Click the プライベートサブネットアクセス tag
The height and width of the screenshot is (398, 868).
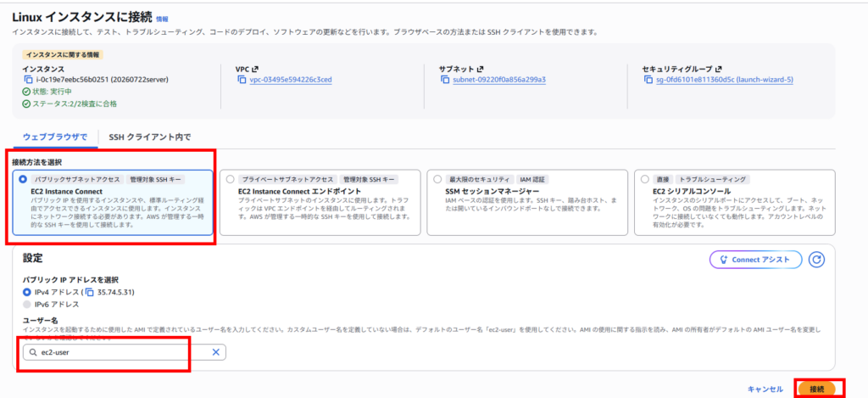click(x=287, y=179)
